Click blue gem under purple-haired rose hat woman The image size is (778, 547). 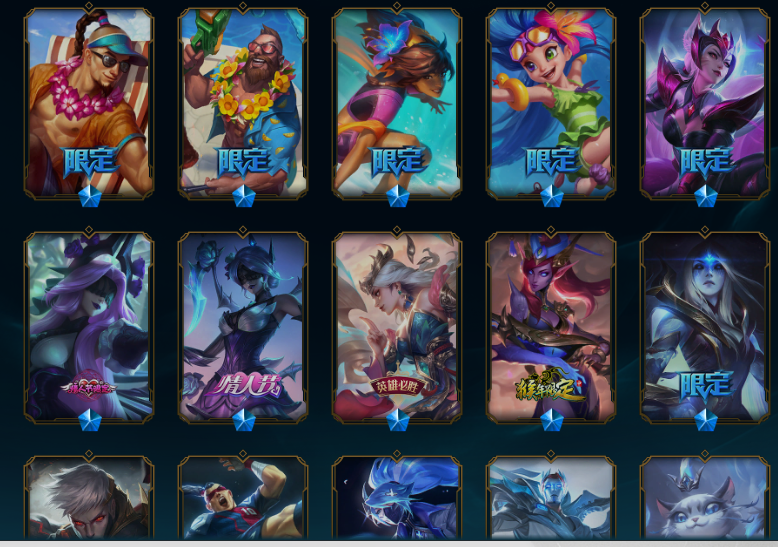coord(90,420)
